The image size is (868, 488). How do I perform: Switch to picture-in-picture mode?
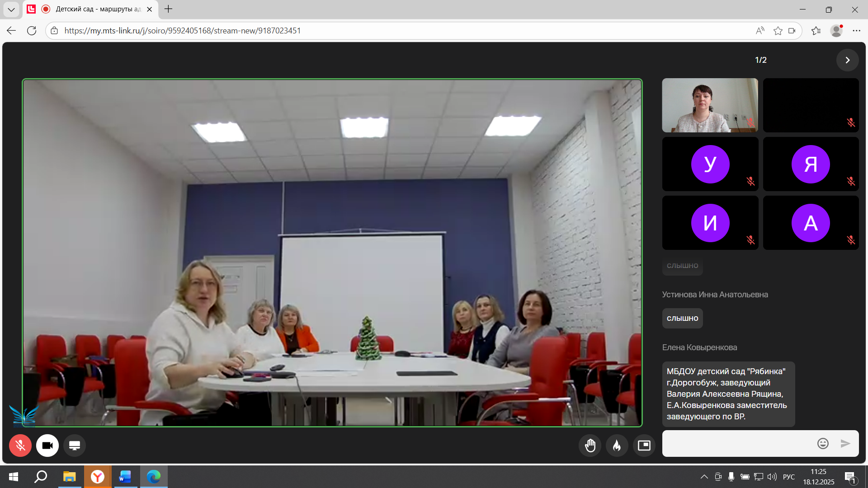coord(644,446)
